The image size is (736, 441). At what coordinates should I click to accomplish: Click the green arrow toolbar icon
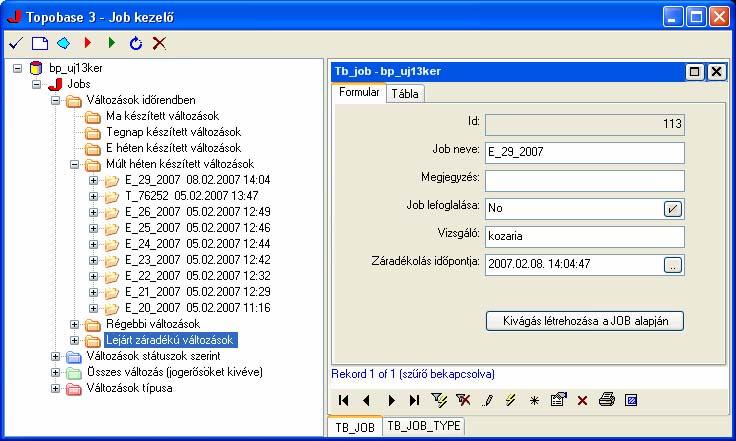pos(112,43)
